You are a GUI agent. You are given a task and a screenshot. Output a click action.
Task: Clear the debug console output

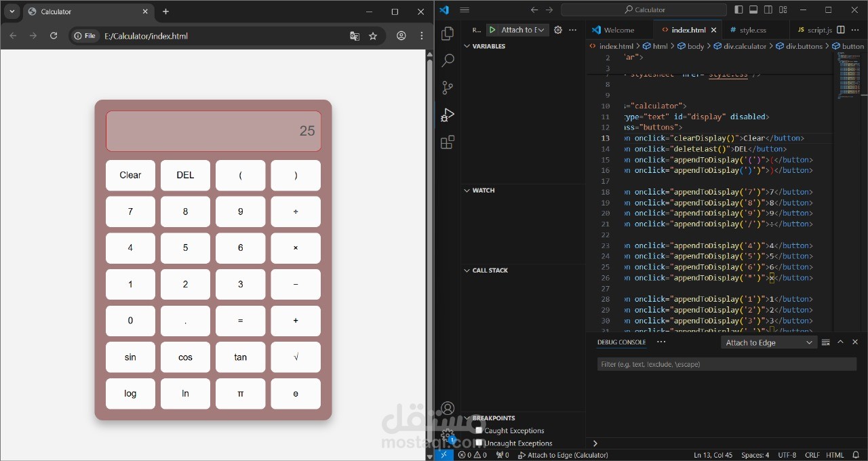point(825,342)
